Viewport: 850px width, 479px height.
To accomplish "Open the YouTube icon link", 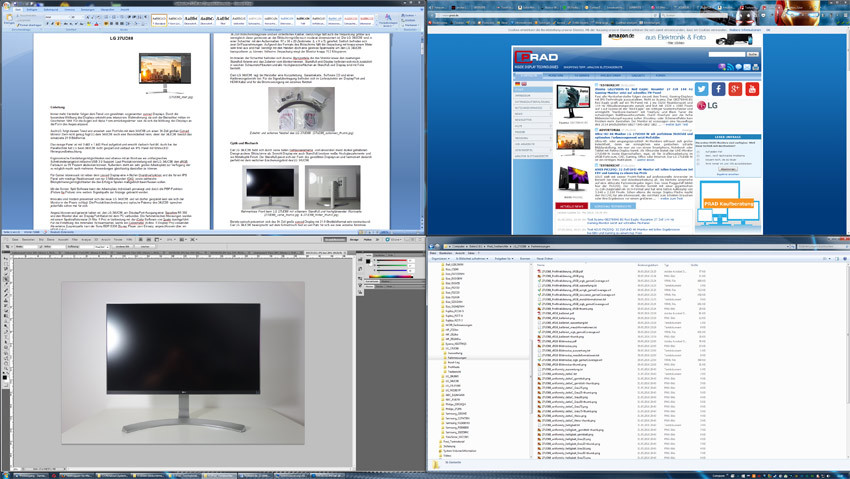I will [752, 90].
